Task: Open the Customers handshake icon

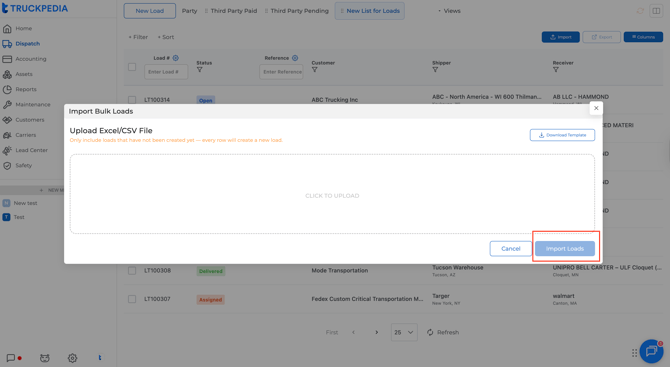Action: (x=7, y=120)
